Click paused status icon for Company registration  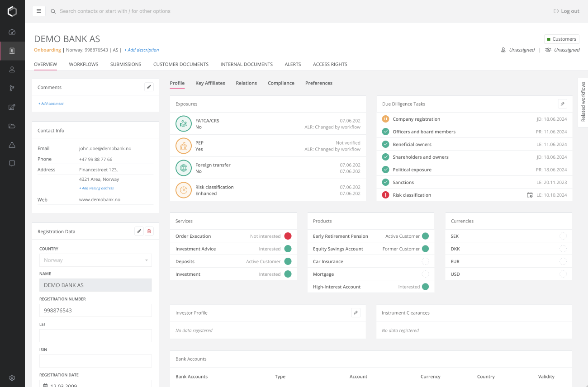click(385, 119)
